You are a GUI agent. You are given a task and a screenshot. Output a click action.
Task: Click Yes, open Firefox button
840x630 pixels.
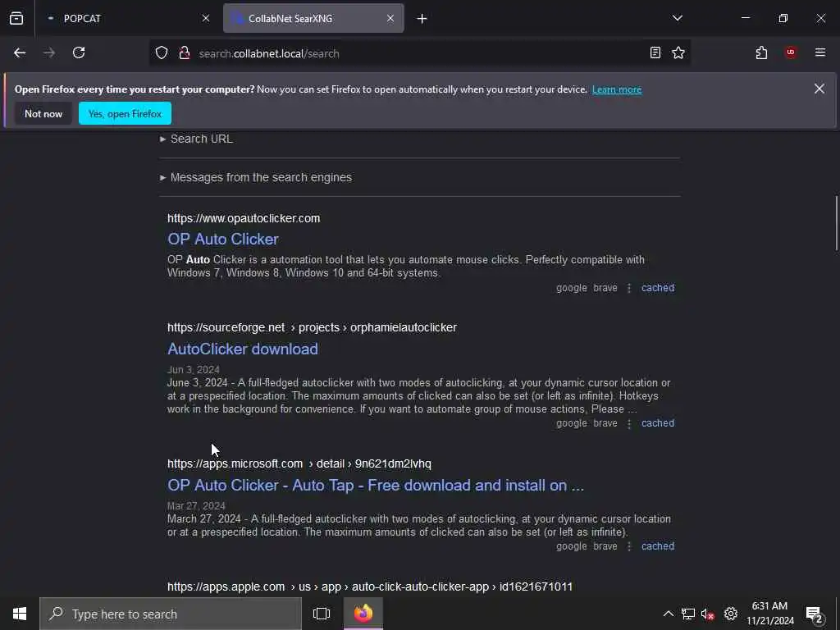click(x=125, y=113)
